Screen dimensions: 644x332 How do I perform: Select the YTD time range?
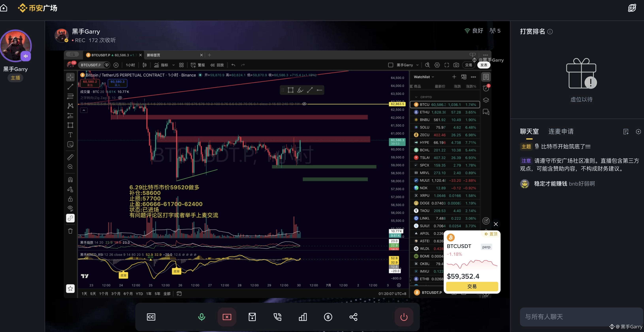pos(139,293)
